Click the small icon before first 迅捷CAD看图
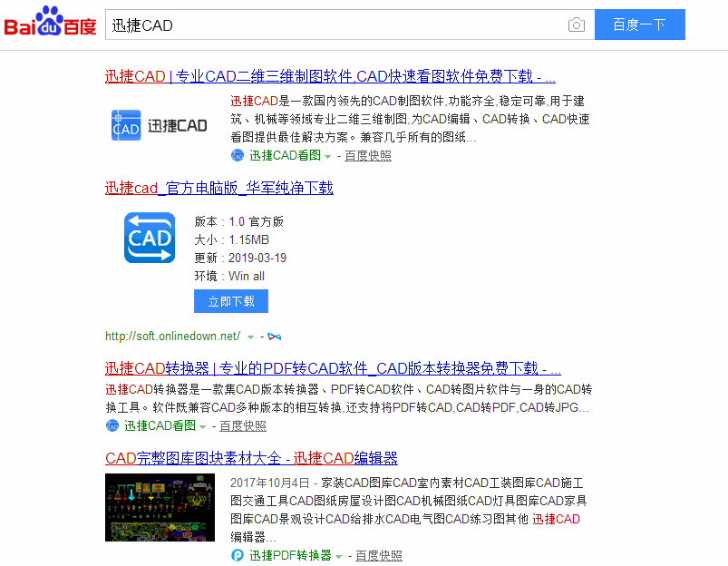This screenshot has width=728, height=566. point(238,155)
